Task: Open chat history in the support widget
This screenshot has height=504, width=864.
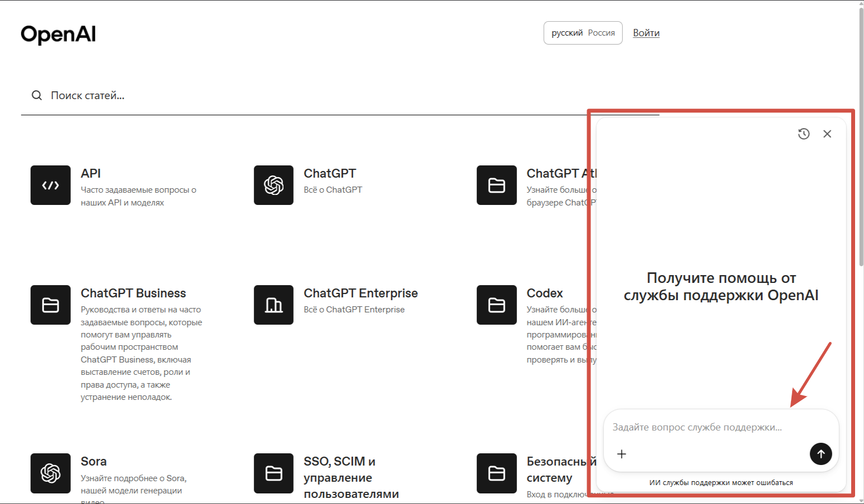Action: click(804, 134)
